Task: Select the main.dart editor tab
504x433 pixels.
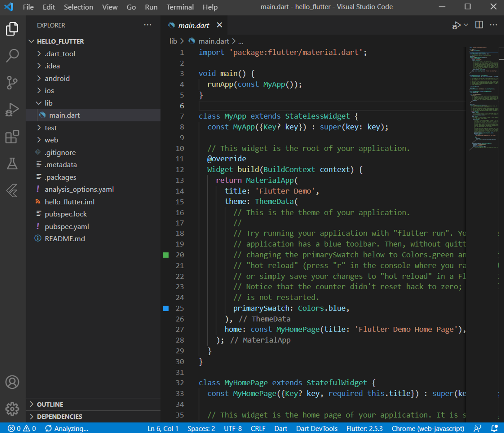Action: point(194,25)
